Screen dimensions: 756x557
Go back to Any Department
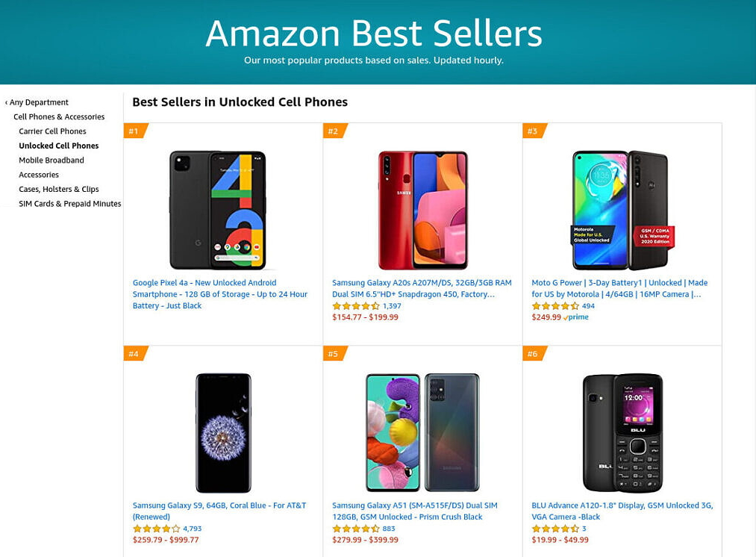tap(37, 102)
